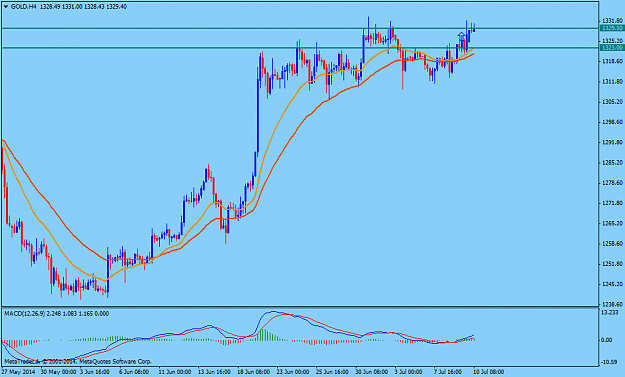Click the 0.00 MACD scale value
Viewport: 625px width, 377px height.
(606, 340)
